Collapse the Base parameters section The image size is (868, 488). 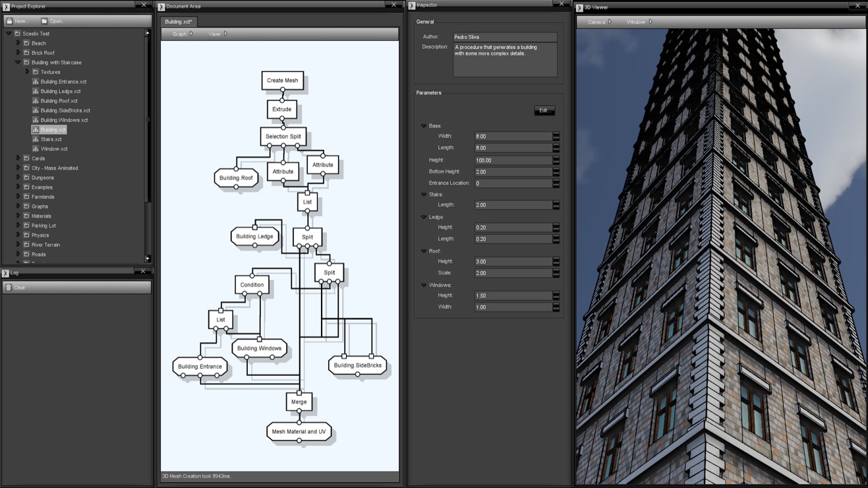tap(422, 125)
